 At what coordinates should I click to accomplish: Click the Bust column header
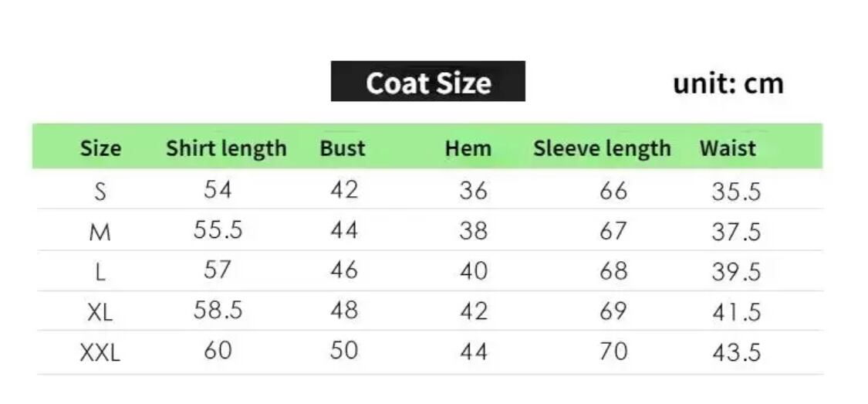[x=343, y=148]
